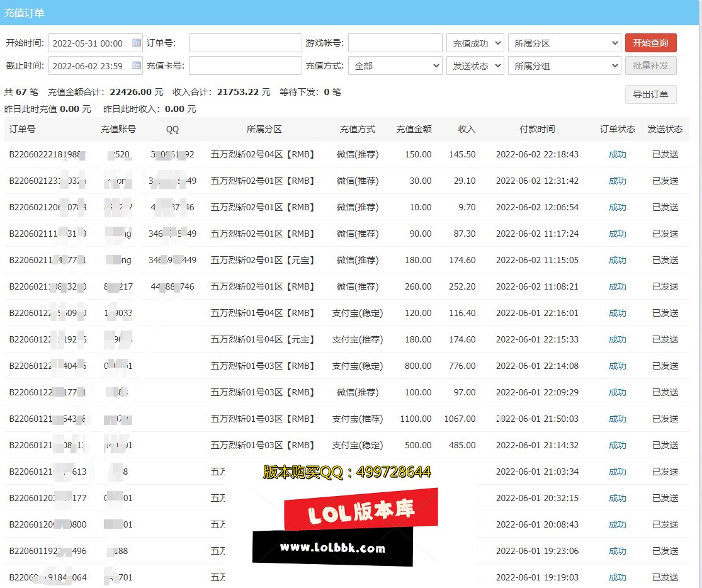This screenshot has height=588, width=702.
Task: Click the QQ column header
Action: tap(173, 130)
